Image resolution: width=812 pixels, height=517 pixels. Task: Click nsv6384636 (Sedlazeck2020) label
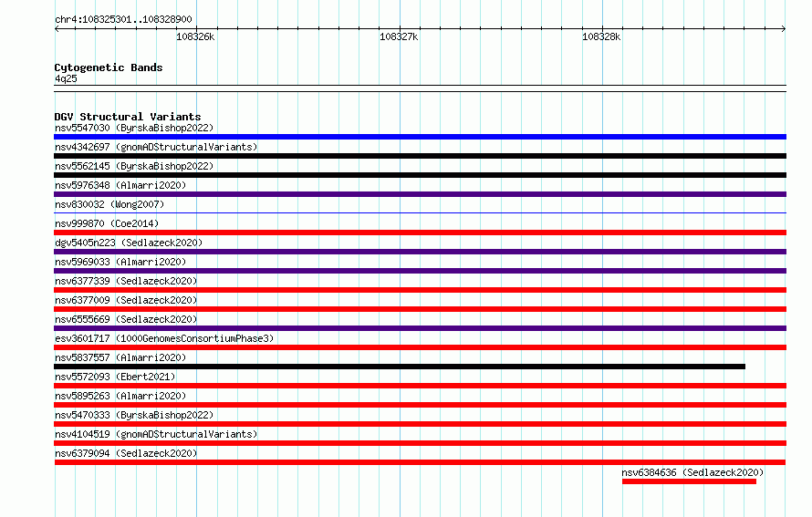tap(692, 472)
